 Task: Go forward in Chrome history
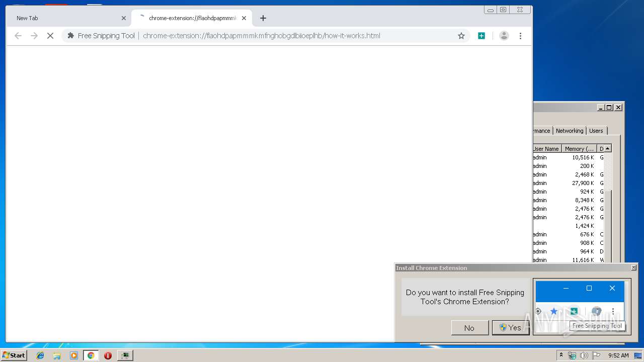34,36
